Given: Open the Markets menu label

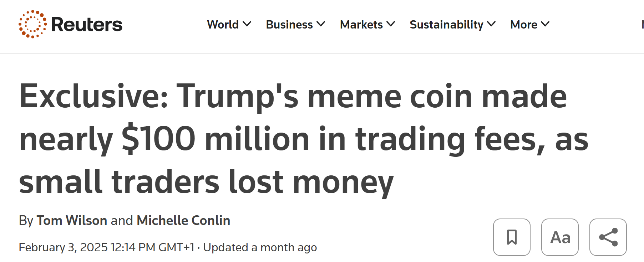Looking at the screenshot, I should 361,25.
